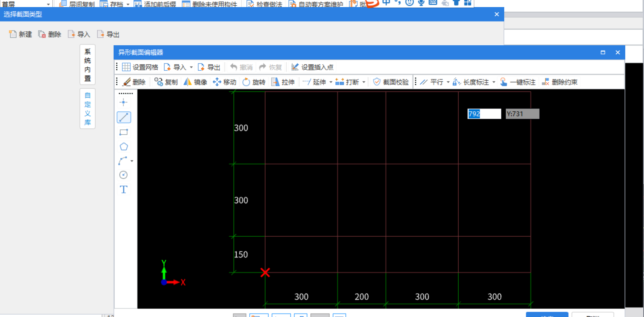Image resolution: width=644 pixels, height=317 pixels.
Task: Select the polygon drawing tool
Action: [x=123, y=147]
